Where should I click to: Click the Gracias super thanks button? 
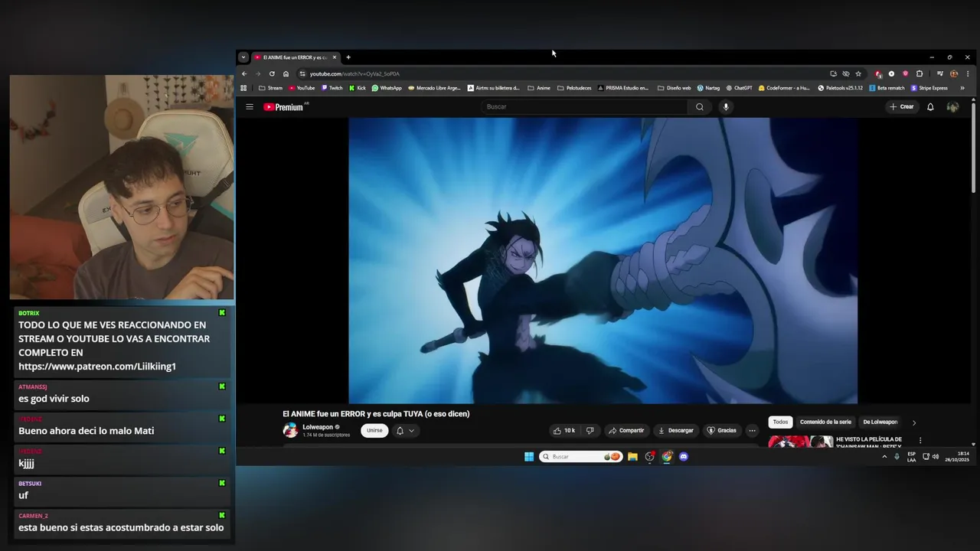pos(721,431)
